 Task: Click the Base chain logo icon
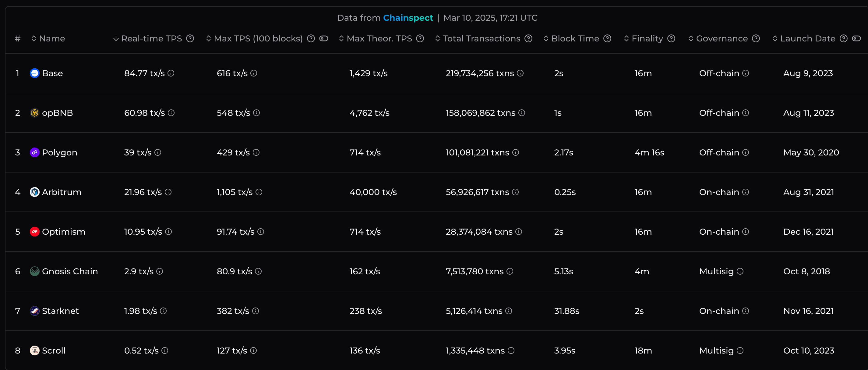35,73
